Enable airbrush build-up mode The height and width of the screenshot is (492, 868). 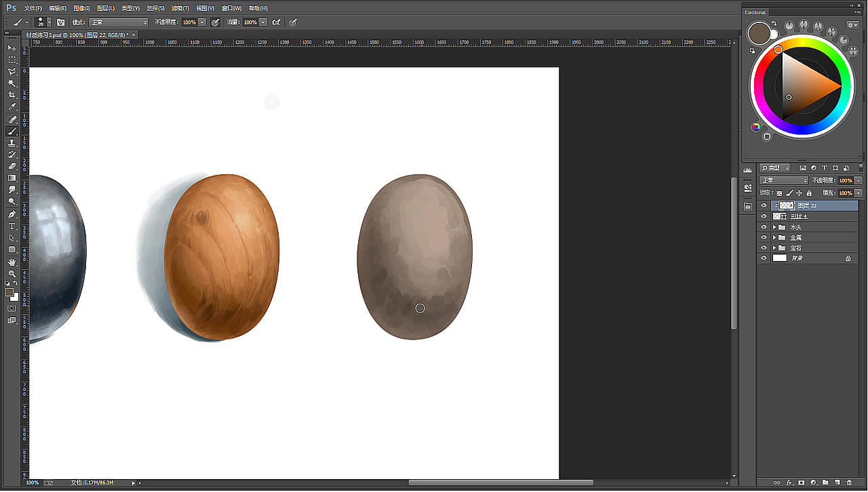click(276, 22)
